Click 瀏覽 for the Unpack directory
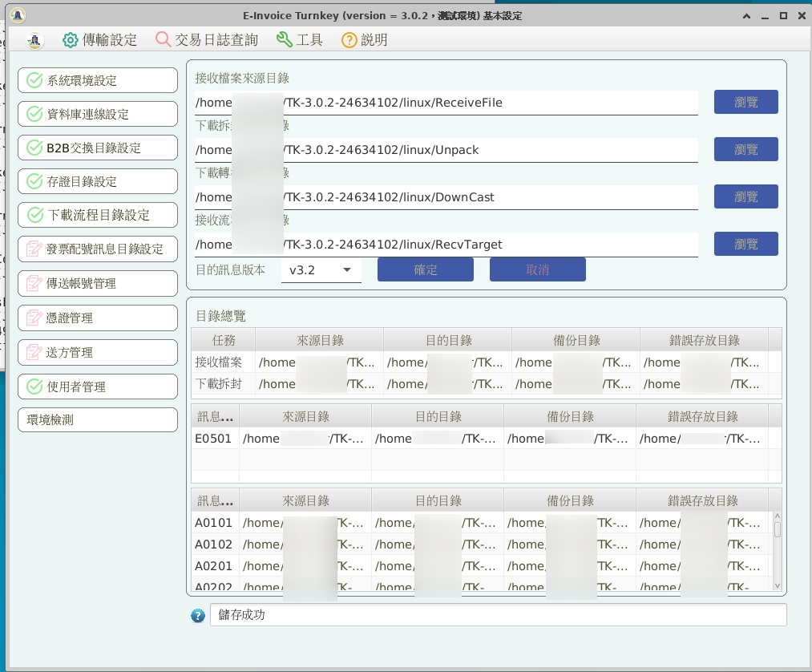The height and width of the screenshot is (672, 812). click(x=745, y=149)
